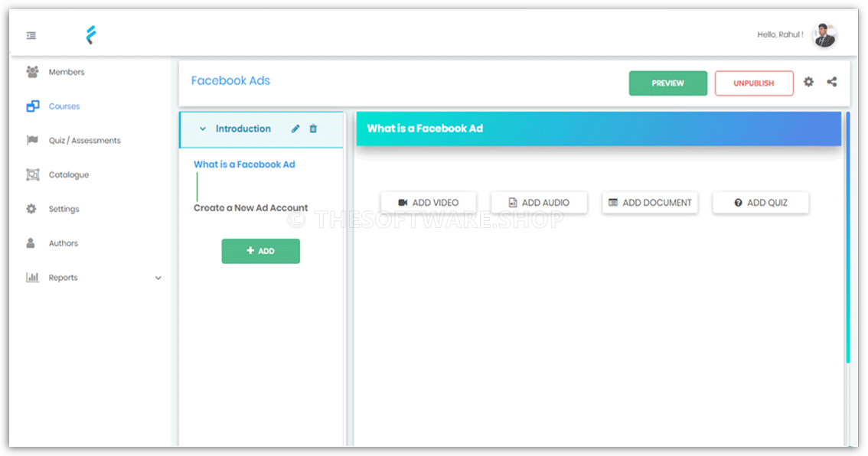Click the green PREVIEW button
This screenshot has width=868, height=456.
(x=667, y=83)
